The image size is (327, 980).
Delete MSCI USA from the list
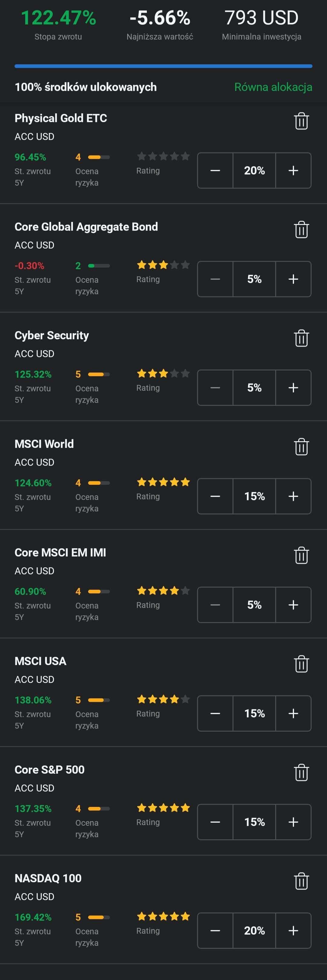coord(301,664)
